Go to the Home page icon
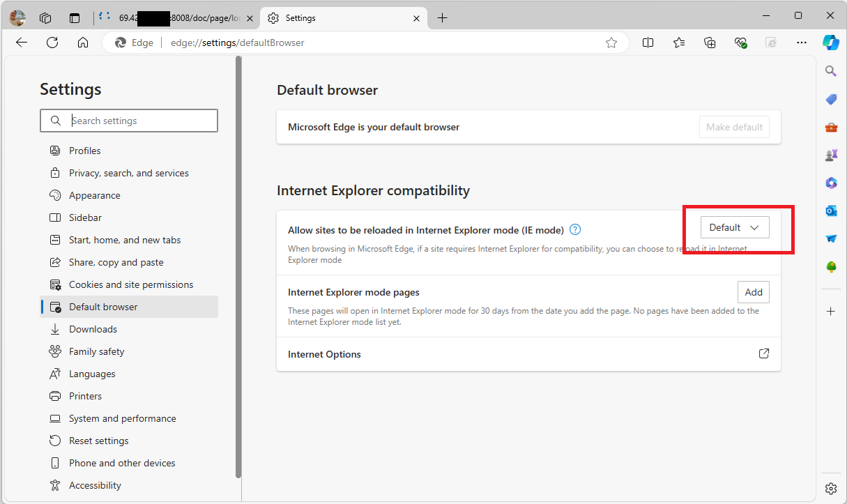The image size is (847, 504). (83, 43)
